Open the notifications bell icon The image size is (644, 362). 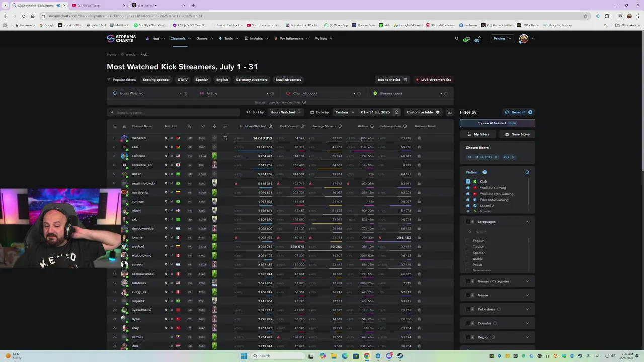[479, 39]
